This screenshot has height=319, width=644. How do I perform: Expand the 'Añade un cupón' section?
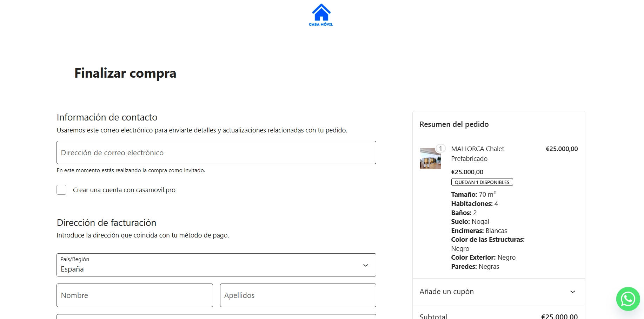click(446, 292)
